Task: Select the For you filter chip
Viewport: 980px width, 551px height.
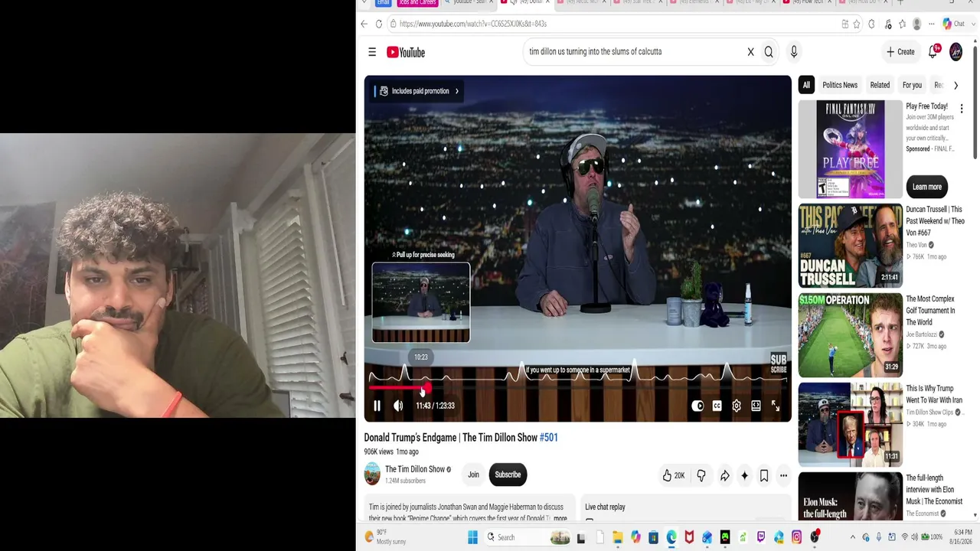Action: click(912, 85)
